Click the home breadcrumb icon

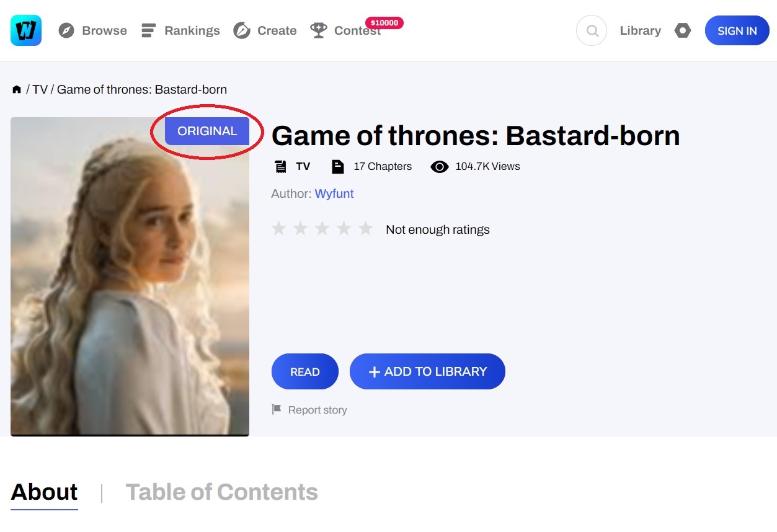17,89
